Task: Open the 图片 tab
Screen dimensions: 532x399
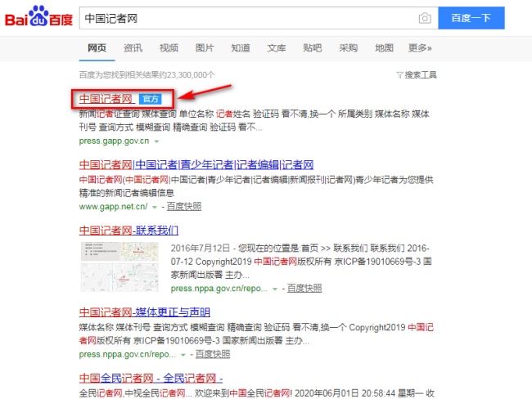Action: point(205,48)
